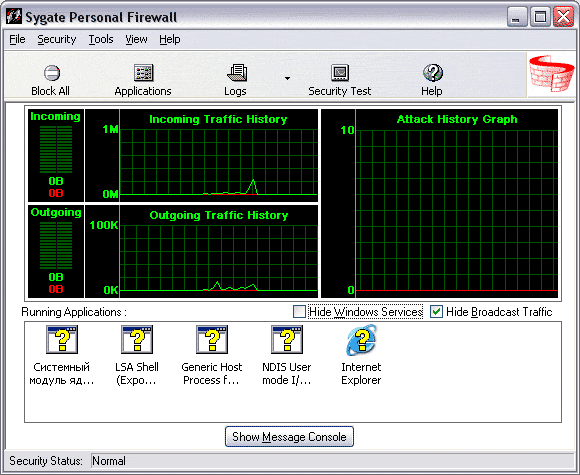Click the Security Status Normal field
Image resolution: width=580 pixels, height=475 pixels.
point(332,461)
